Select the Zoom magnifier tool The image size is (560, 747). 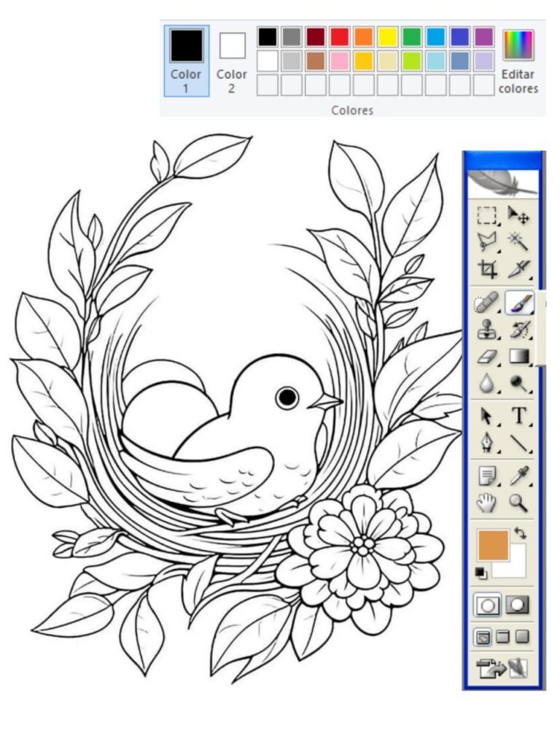(518, 502)
